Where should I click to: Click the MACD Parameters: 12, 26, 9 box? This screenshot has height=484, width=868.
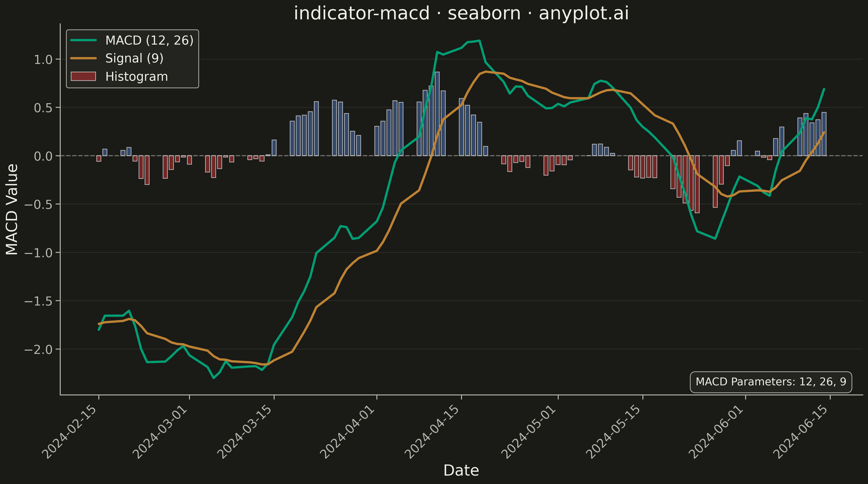pos(771,382)
